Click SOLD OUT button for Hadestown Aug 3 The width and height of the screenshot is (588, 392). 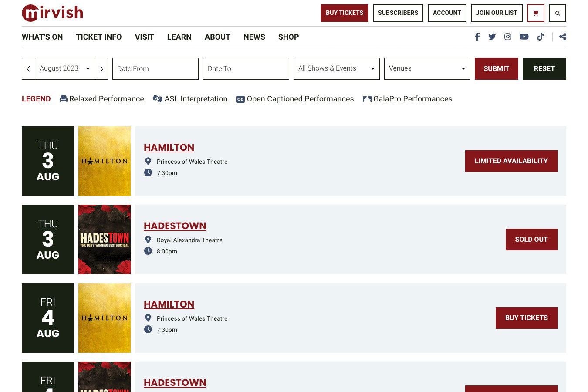point(531,240)
